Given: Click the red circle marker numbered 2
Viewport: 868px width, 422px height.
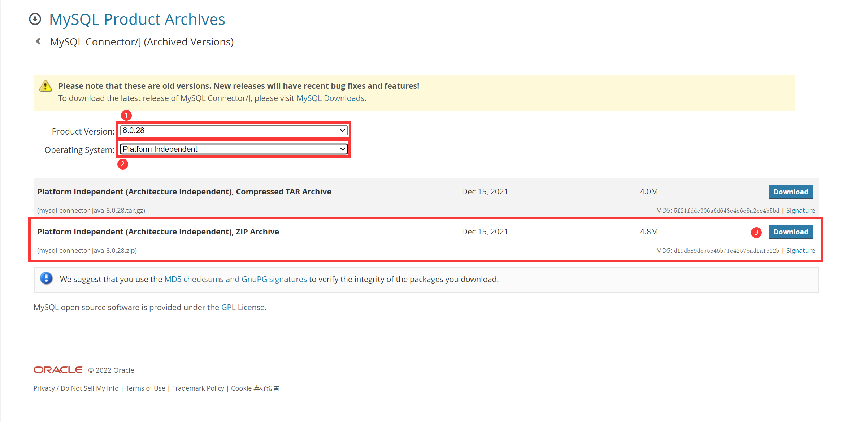Looking at the screenshot, I should (x=123, y=164).
